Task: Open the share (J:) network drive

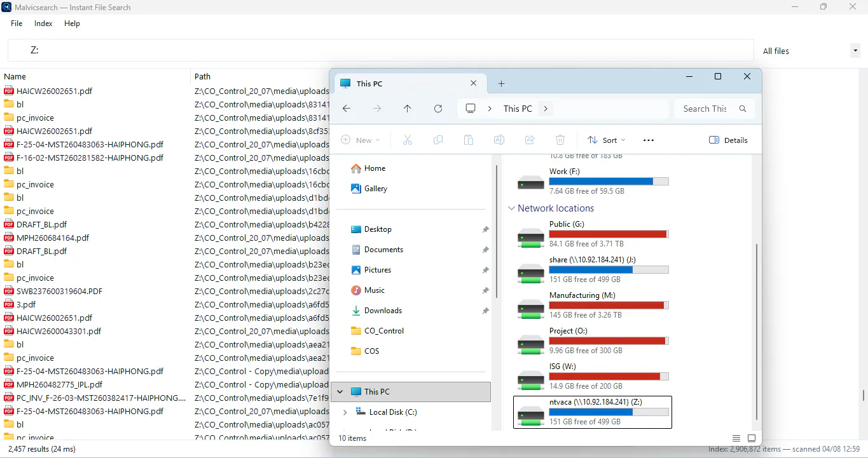Action: [593, 269]
